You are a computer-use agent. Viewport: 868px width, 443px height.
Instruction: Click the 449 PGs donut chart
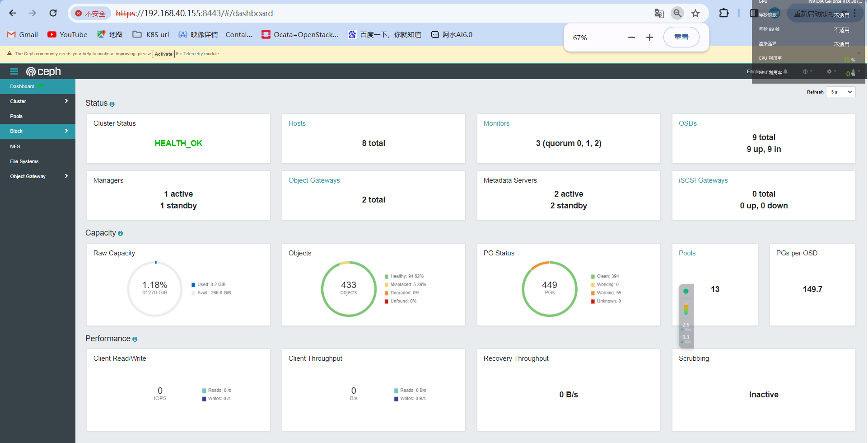tap(550, 289)
